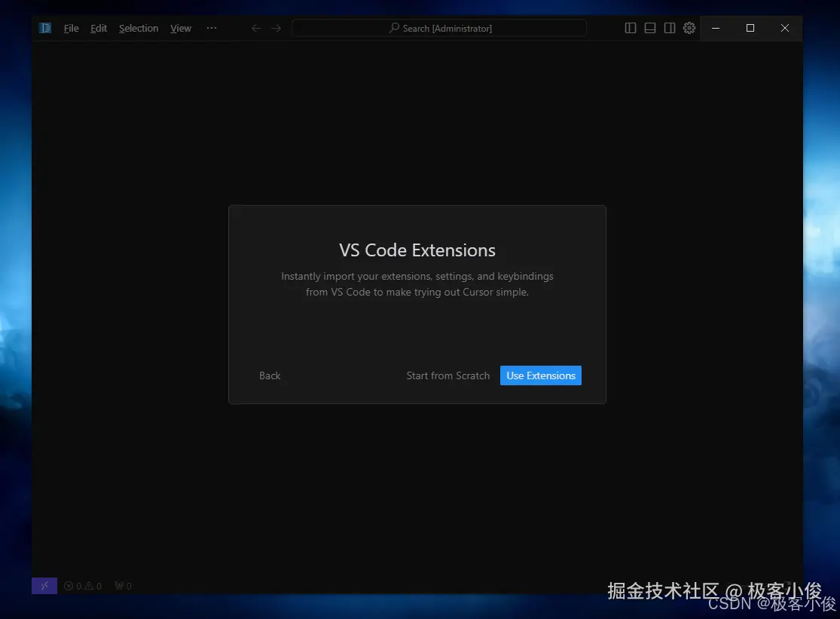Click the ports status bar item
The height and width of the screenshot is (619, 840).
[x=124, y=586]
